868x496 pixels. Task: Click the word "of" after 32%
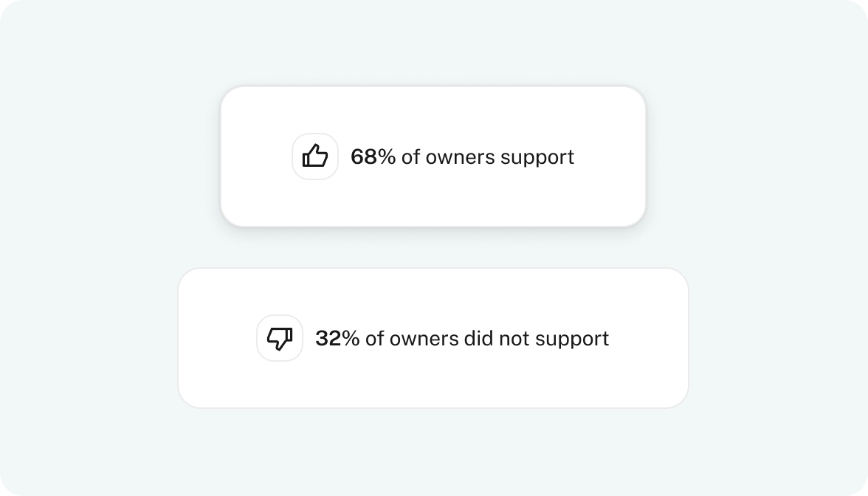[375, 338]
